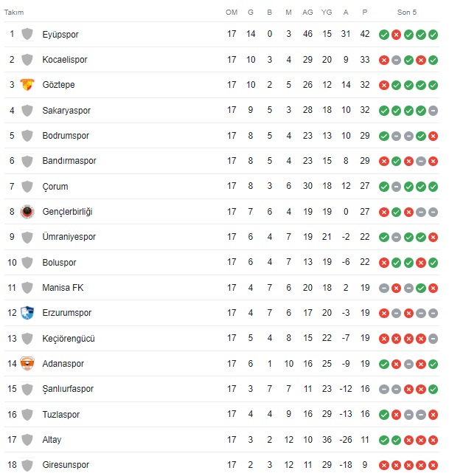Select Şanlıurfaspor in the standings

[68, 389]
